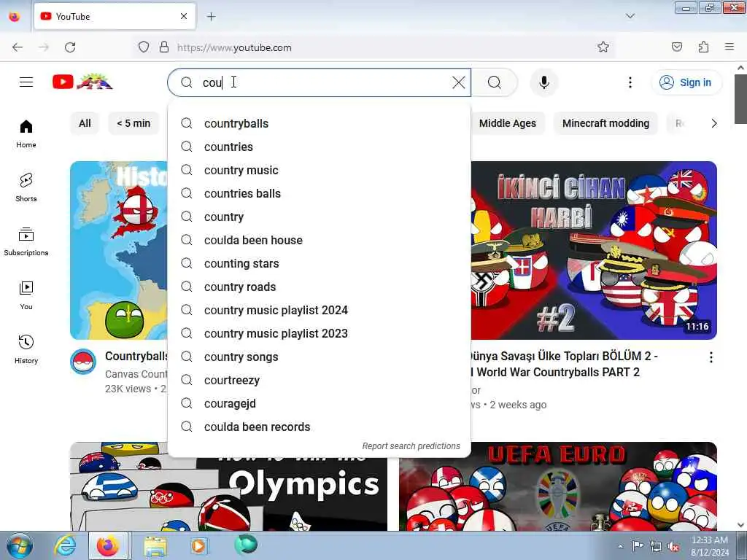Open Save to Pocket button
747x560 pixels.
click(x=676, y=47)
